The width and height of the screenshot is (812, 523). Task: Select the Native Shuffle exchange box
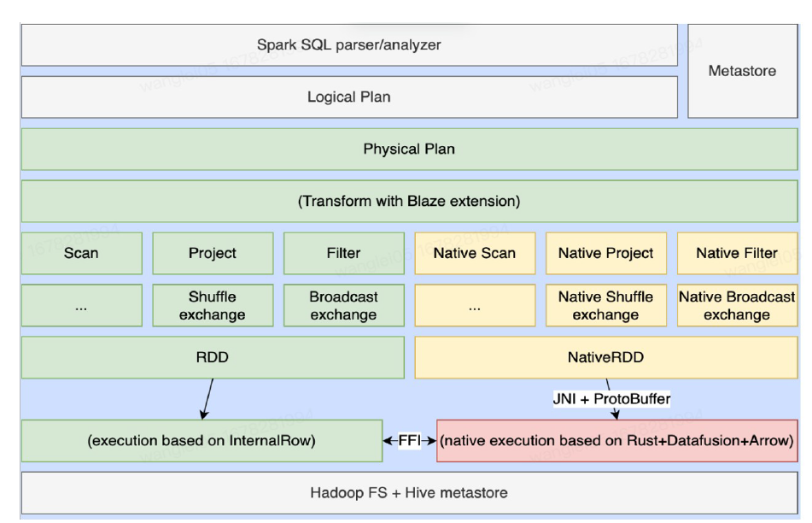tap(606, 305)
